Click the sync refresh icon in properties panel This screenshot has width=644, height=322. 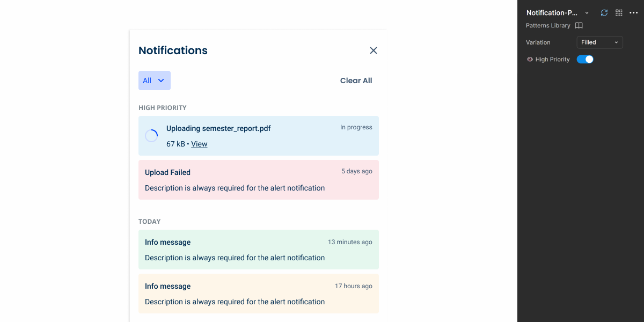604,13
